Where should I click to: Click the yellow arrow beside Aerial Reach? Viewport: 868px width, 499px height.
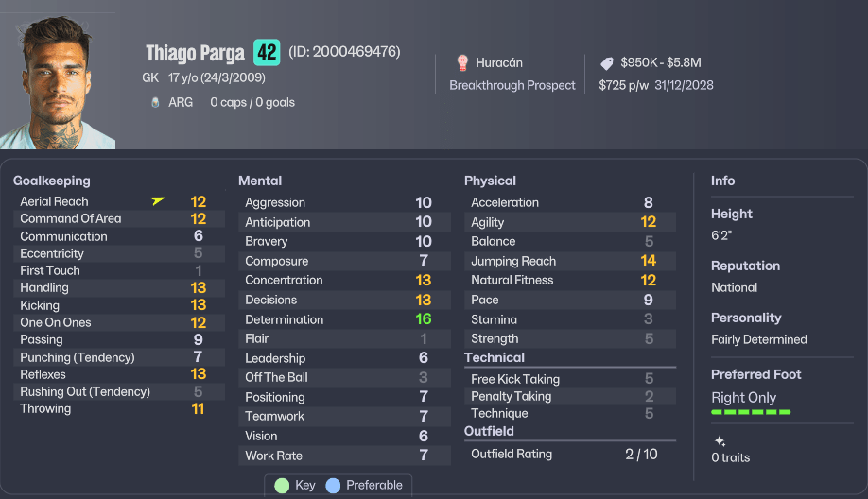[x=158, y=201]
